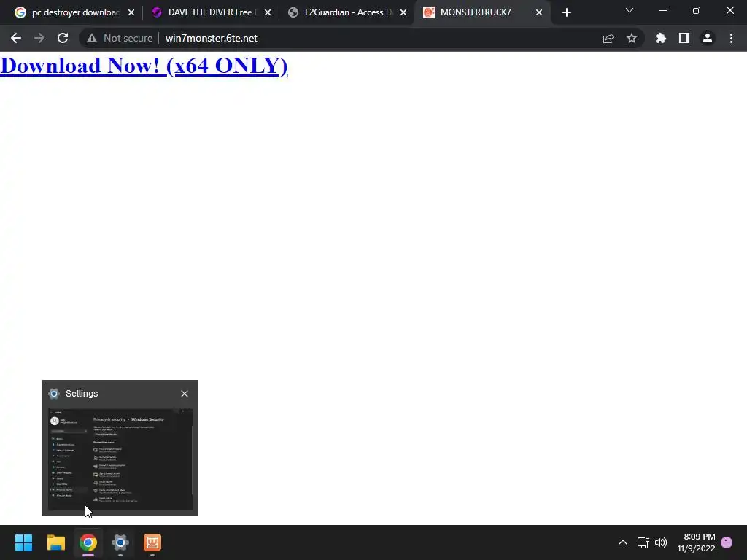Open Chrome's three-dot menu
747x560 pixels.
click(x=731, y=38)
